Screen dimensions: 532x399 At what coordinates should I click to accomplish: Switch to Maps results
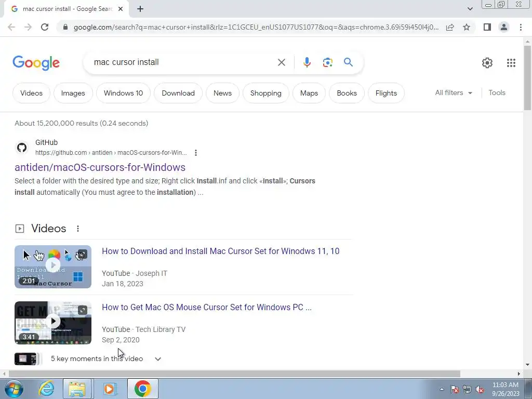(x=309, y=94)
